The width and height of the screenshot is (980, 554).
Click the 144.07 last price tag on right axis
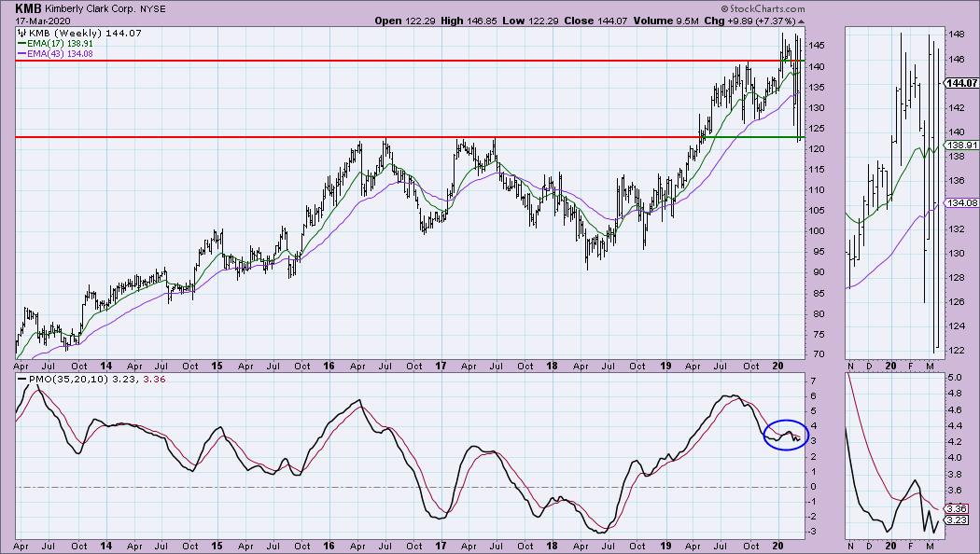click(961, 83)
